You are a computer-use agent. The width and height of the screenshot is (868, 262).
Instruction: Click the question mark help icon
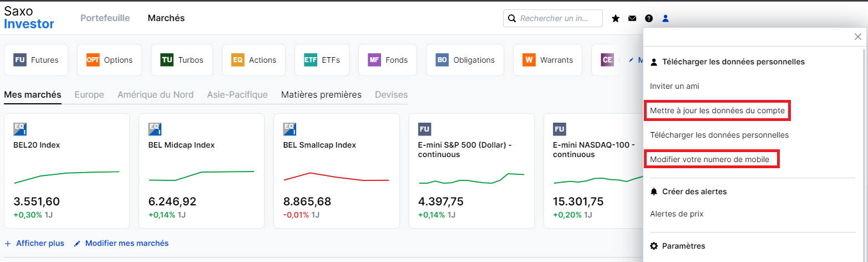pos(649,18)
